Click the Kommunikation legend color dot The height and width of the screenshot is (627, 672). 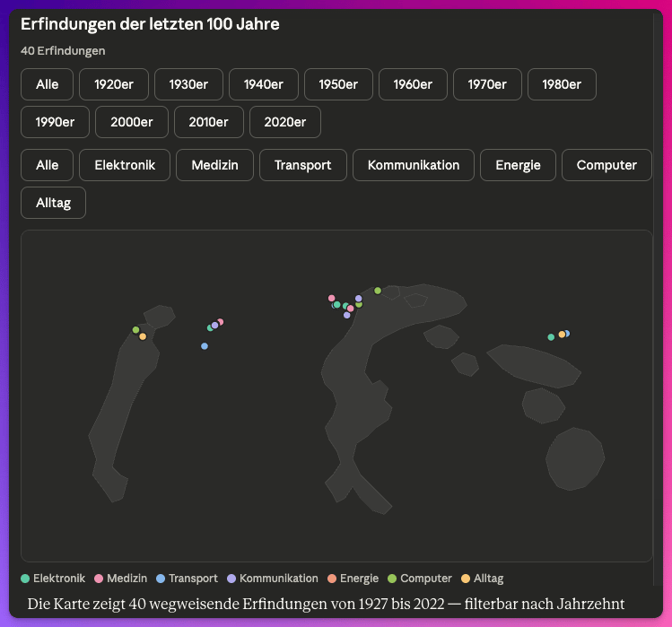pos(231,579)
